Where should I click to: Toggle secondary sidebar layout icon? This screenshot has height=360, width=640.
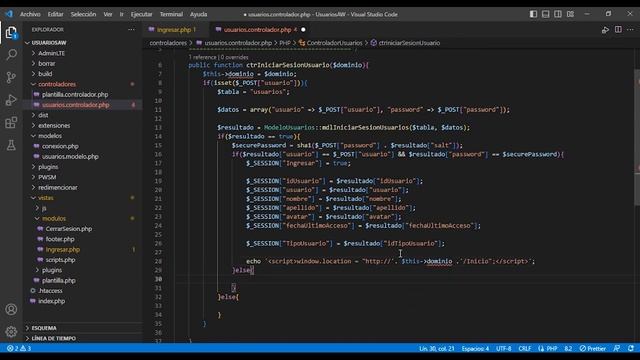[558, 14]
